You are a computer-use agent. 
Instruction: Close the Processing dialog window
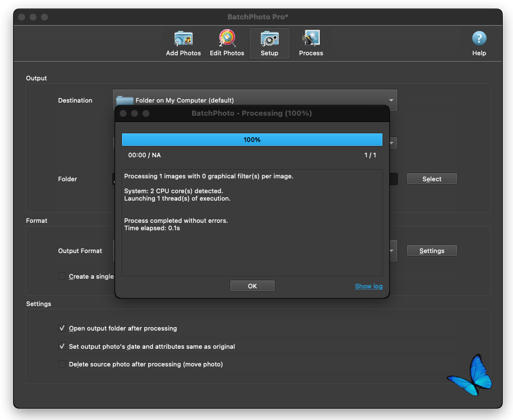123,113
